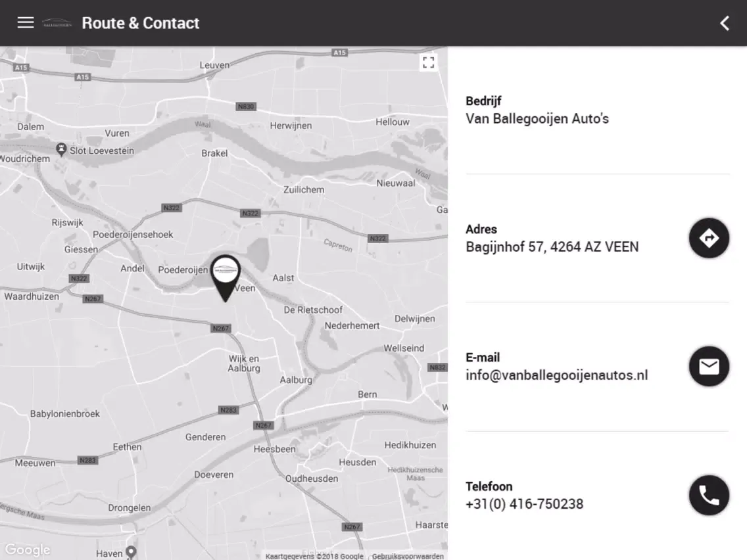Image resolution: width=747 pixels, height=560 pixels.
Task: Click the Aalst town label
Action: 283,277
